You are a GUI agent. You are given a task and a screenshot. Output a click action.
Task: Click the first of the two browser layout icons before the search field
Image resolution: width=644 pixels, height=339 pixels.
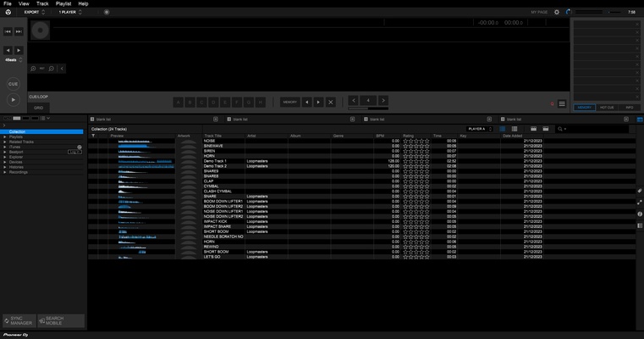[x=533, y=129]
